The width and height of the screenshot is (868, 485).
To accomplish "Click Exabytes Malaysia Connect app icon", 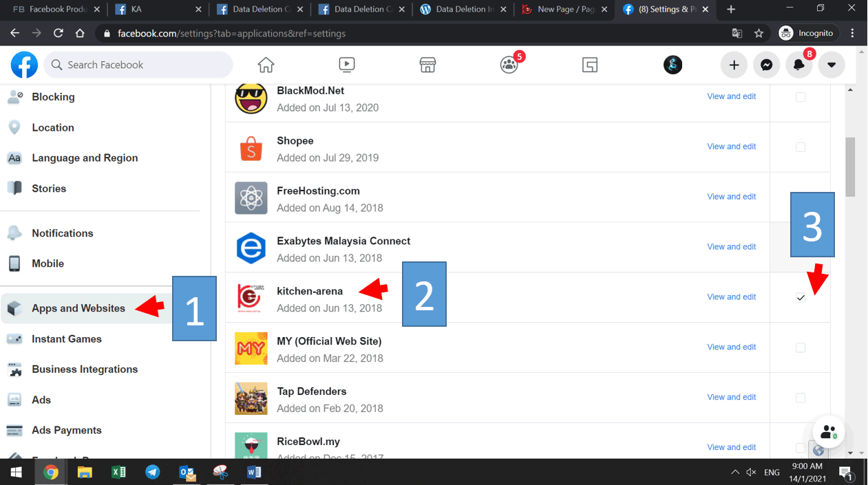I will [x=251, y=248].
